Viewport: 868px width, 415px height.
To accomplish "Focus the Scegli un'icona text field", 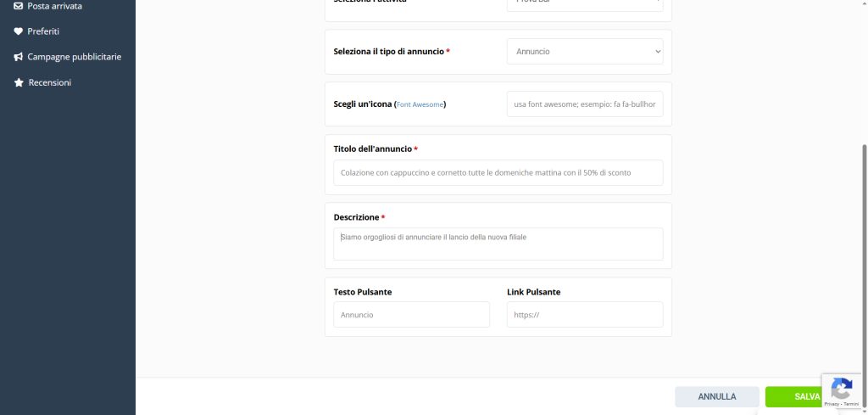I will (x=584, y=104).
